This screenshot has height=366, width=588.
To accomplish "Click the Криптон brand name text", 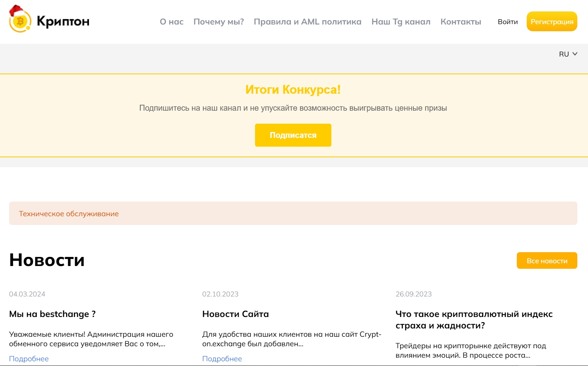I will pos(63,21).
